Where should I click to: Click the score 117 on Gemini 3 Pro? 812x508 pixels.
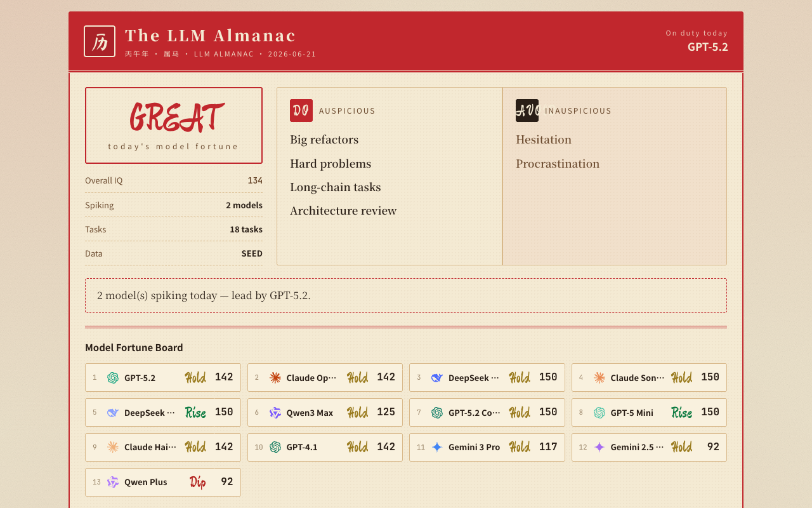(548, 447)
